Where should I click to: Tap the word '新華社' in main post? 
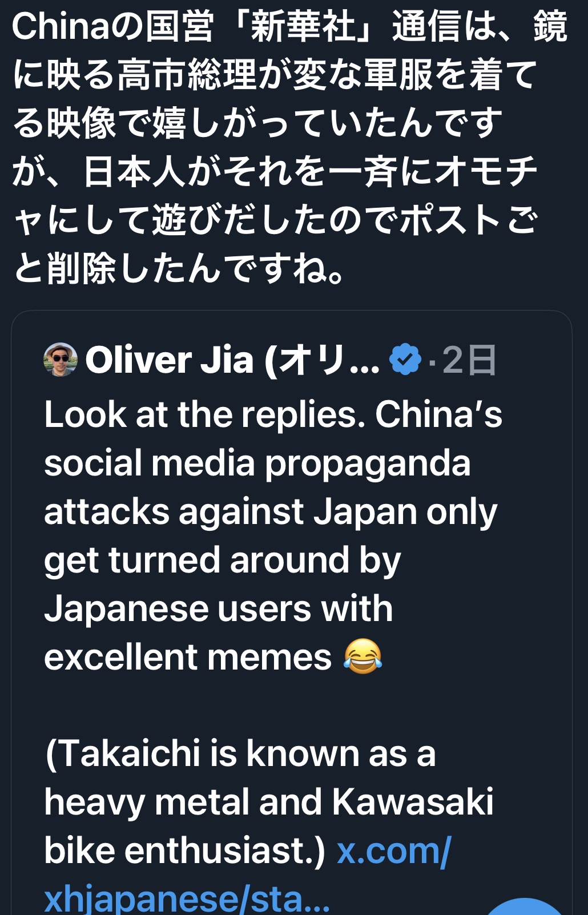pyautogui.click(x=303, y=27)
